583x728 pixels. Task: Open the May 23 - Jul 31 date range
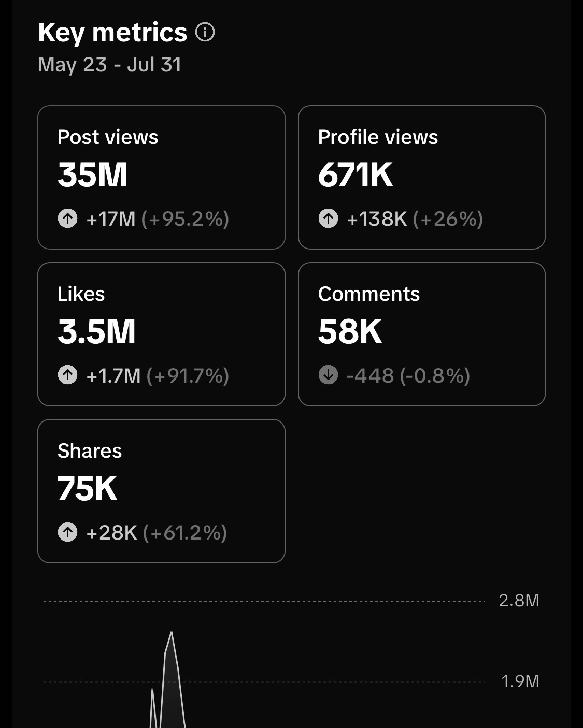click(x=110, y=65)
